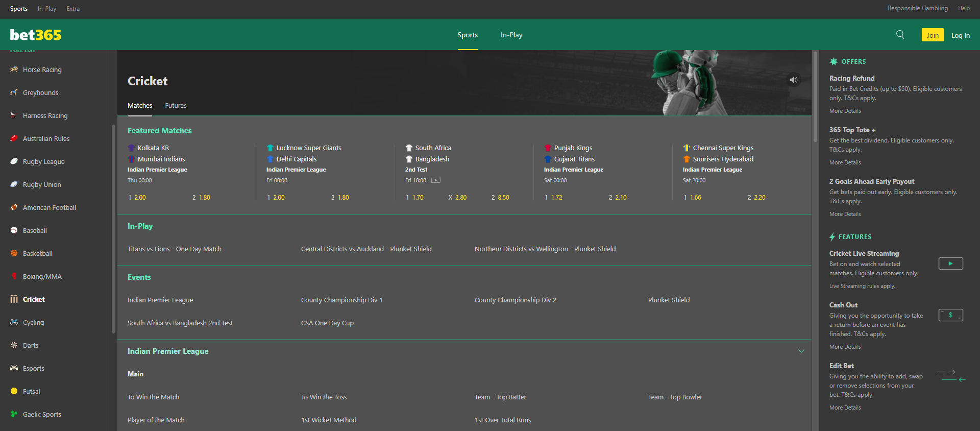This screenshot has width=980, height=431.
Task: Click the Harness Racing sidebar icon
Action: tap(14, 115)
